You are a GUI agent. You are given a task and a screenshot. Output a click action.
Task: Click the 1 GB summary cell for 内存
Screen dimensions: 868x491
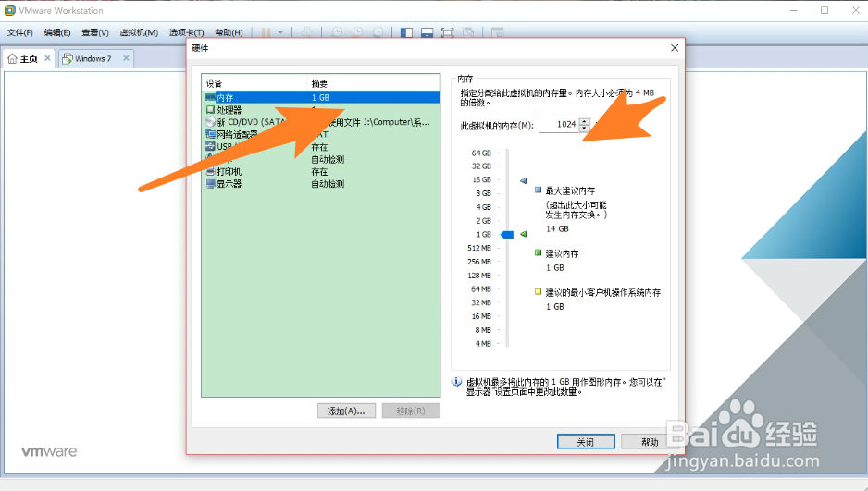320,97
